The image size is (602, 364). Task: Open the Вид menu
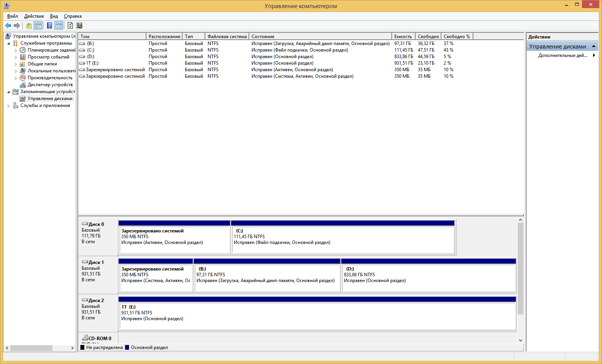[x=54, y=16]
